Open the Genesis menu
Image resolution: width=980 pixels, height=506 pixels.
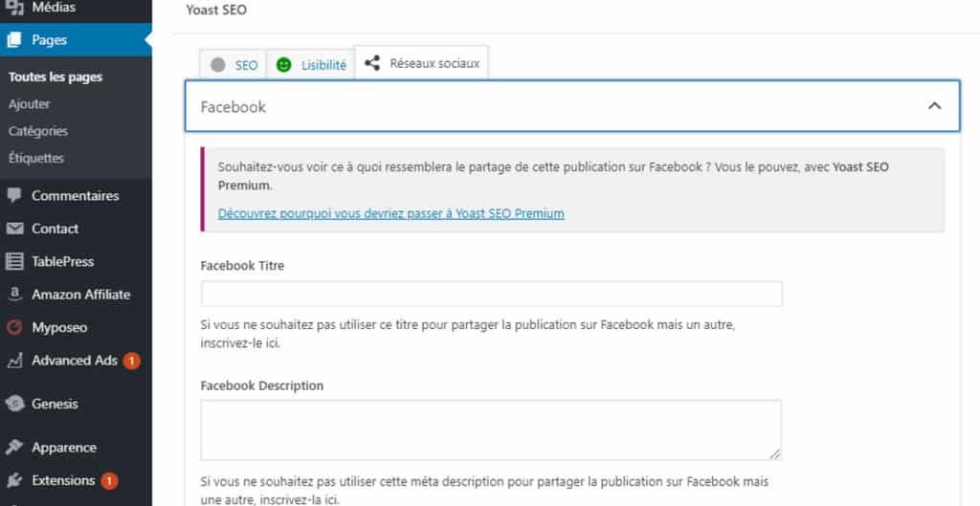[x=76, y=404]
